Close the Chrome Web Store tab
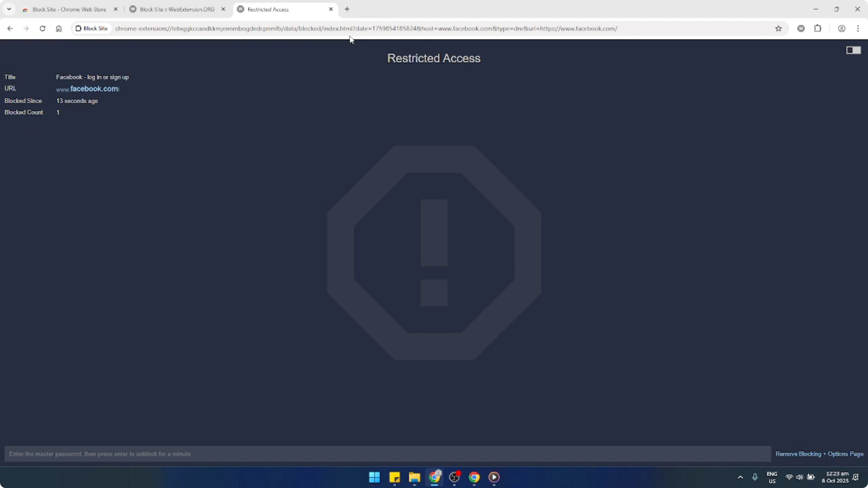The image size is (868, 488). coord(116,9)
